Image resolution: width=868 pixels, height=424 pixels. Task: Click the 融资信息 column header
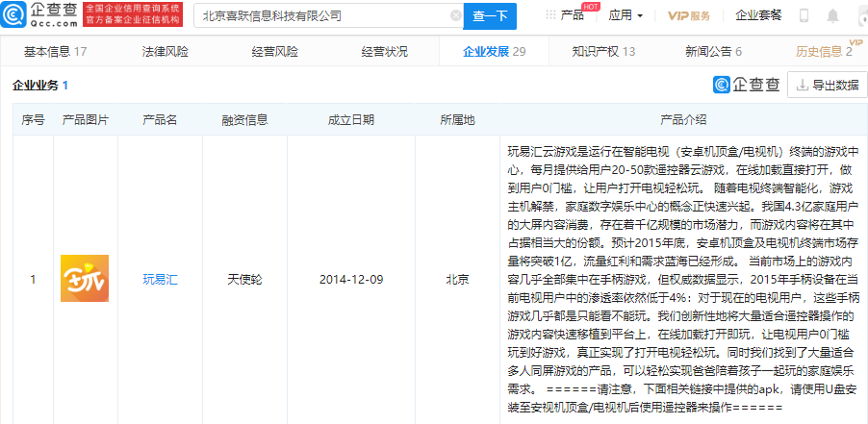coord(244,119)
